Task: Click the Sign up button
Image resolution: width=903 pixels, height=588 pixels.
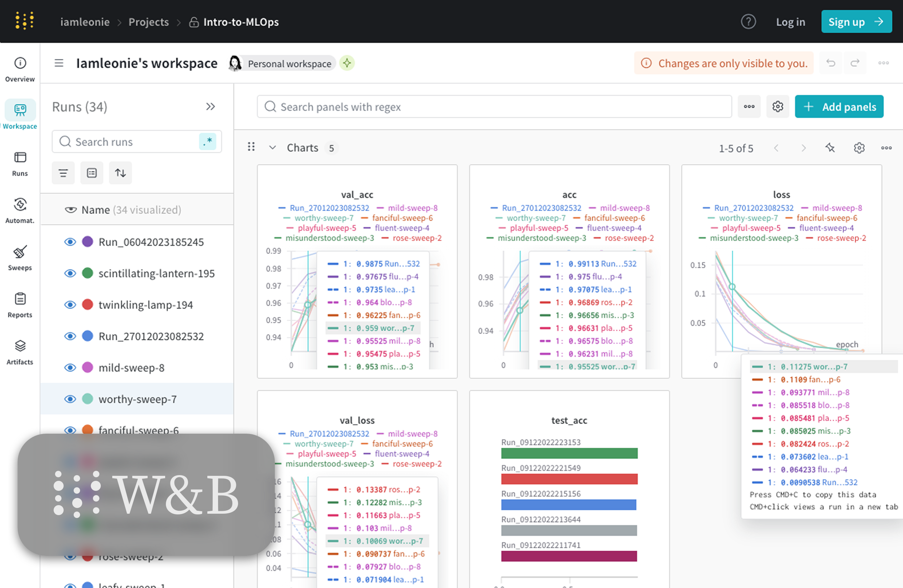Action: (x=856, y=21)
